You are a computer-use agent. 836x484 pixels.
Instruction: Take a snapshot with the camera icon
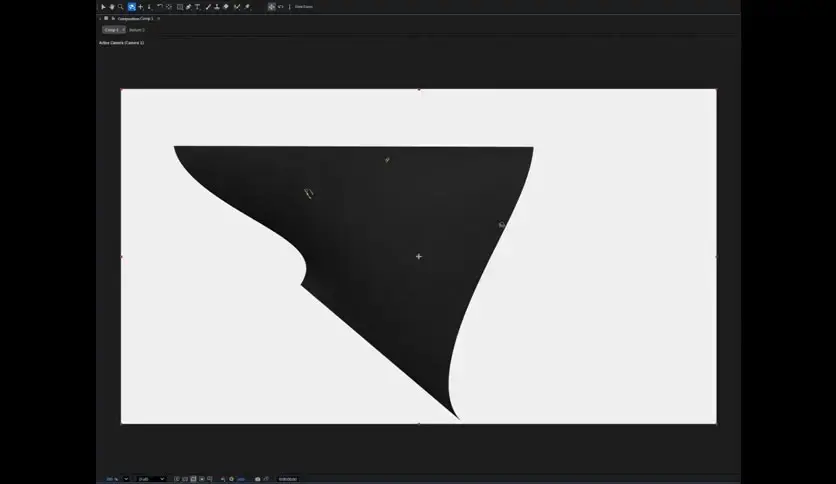[258, 479]
